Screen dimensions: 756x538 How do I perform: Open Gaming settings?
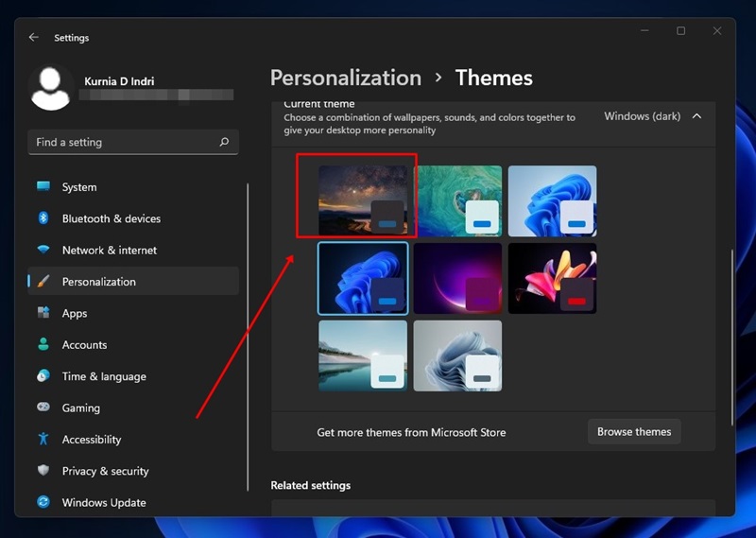(133, 408)
